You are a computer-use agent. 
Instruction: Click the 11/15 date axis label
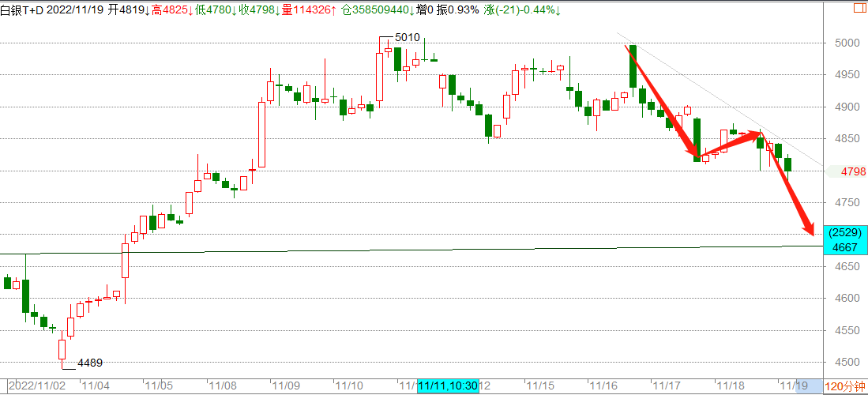pos(540,386)
